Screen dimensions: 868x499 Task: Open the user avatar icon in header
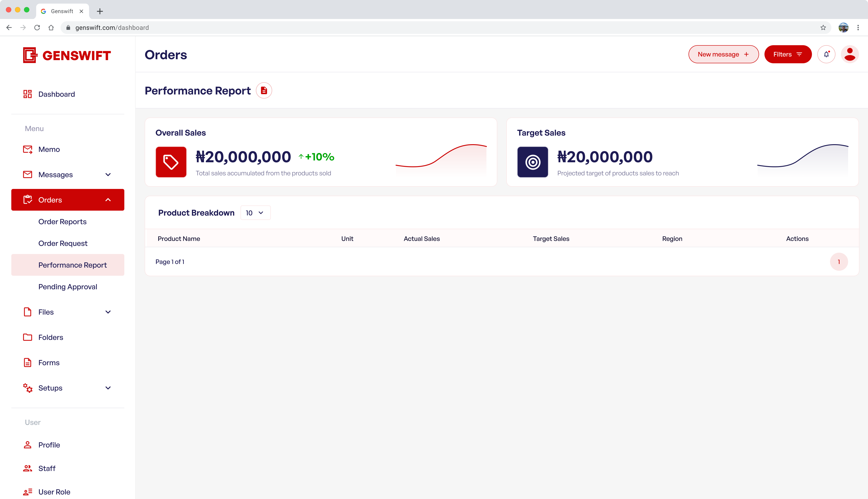pos(849,54)
